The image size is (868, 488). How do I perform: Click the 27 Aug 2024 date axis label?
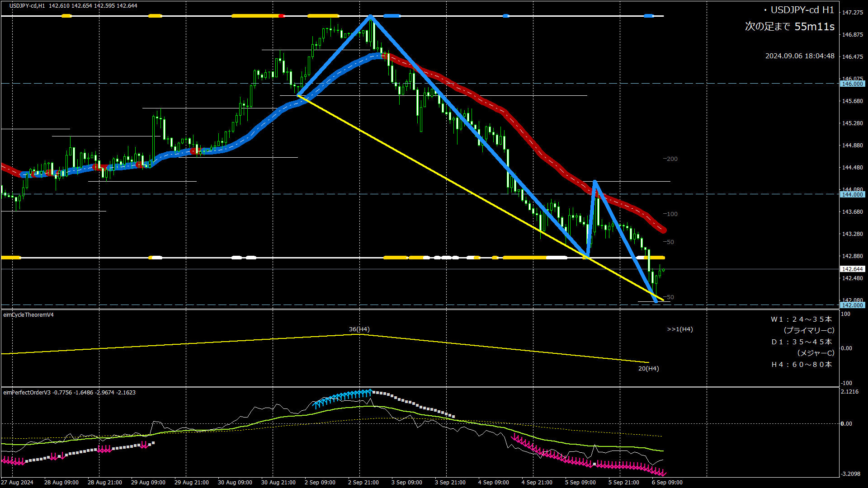[x=17, y=482]
